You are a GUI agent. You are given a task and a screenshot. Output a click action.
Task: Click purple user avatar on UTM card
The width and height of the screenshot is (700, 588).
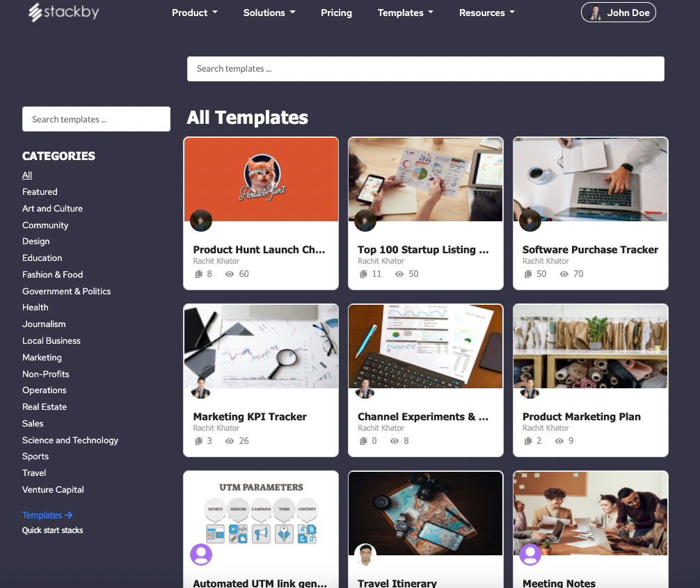pos(201,555)
